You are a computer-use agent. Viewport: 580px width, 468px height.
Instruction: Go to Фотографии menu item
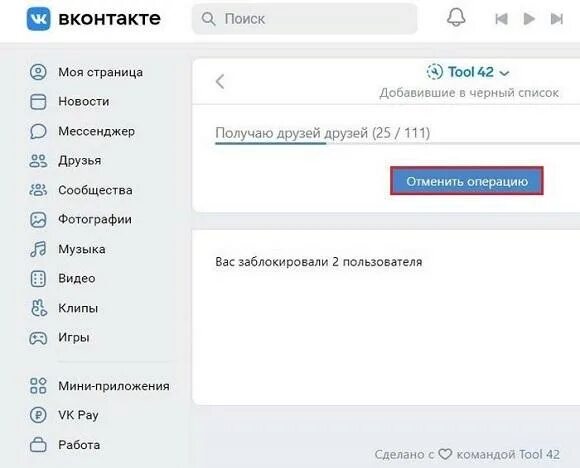click(95, 219)
